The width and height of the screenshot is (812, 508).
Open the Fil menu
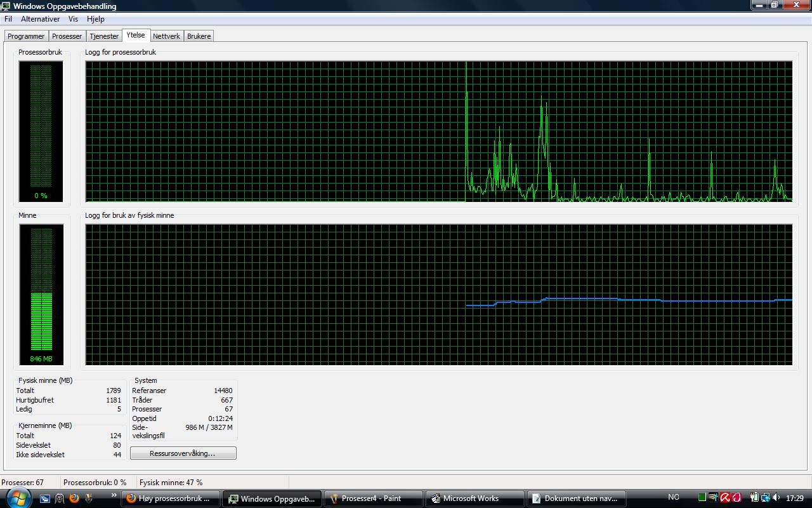click(x=8, y=19)
